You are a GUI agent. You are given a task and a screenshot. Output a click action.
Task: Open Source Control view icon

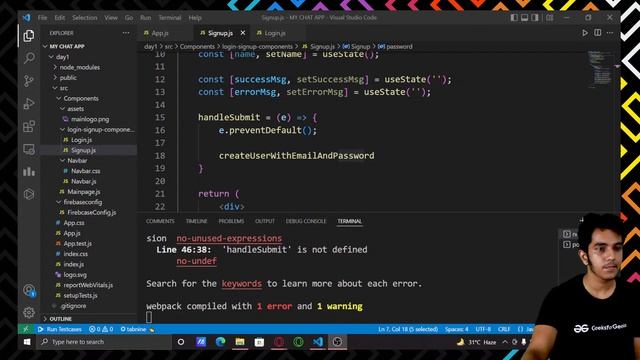point(29,81)
